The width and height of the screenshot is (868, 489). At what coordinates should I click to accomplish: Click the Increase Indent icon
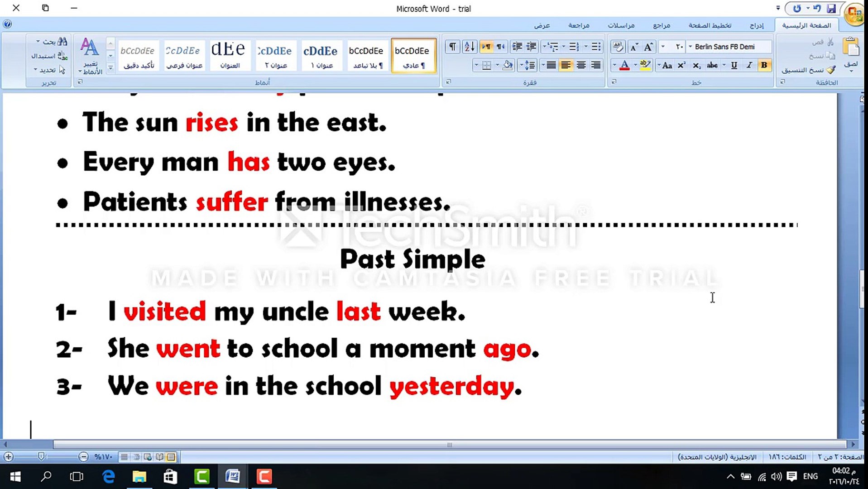(517, 47)
